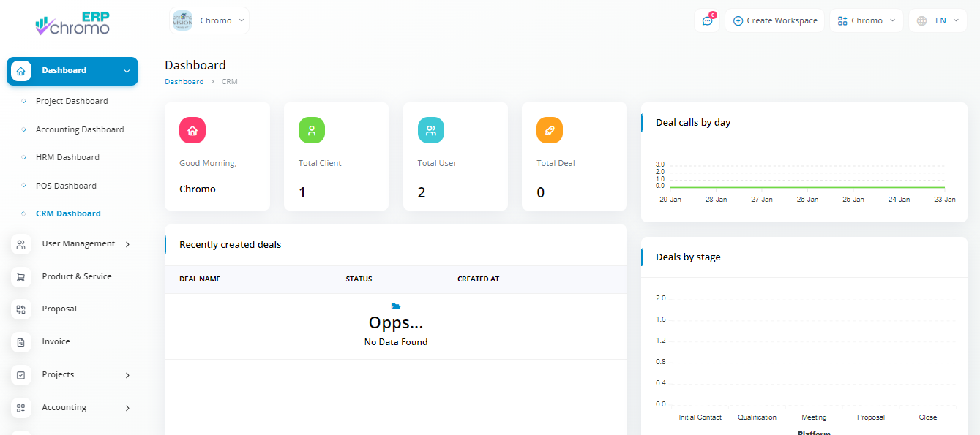The width and height of the screenshot is (980, 435).
Task: Click the Invoice sidebar icon
Action: click(x=21, y=341)
